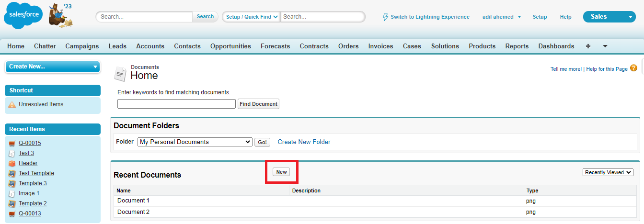Click the plus icon for all tabs
This screenshot has width=644, height=224.
pos(588,46)
